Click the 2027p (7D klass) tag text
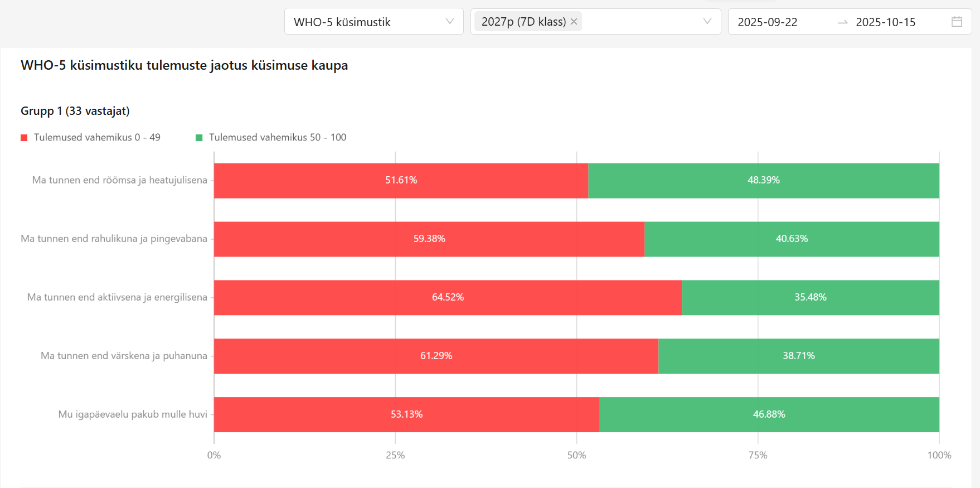The height and width of the screenshot is (488, 980). (x=523, y=22)
